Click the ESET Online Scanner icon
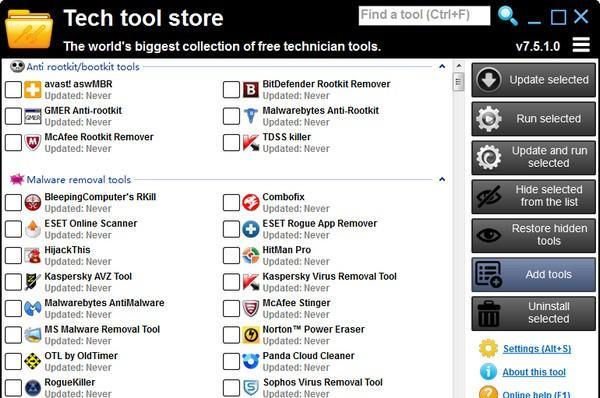Image resolution: width=600 pixels, height=398 pixels. tap(33, 229)
